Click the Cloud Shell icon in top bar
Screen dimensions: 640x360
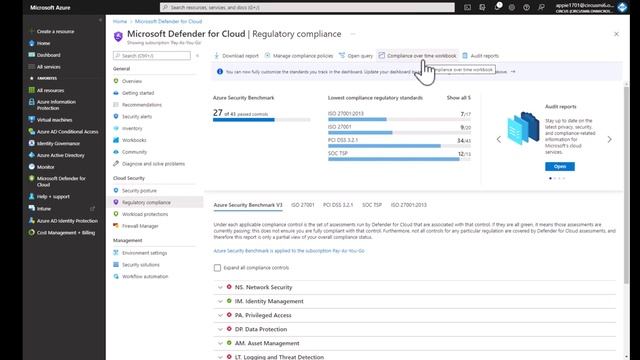pyautogui.click(x=467, y=7)
